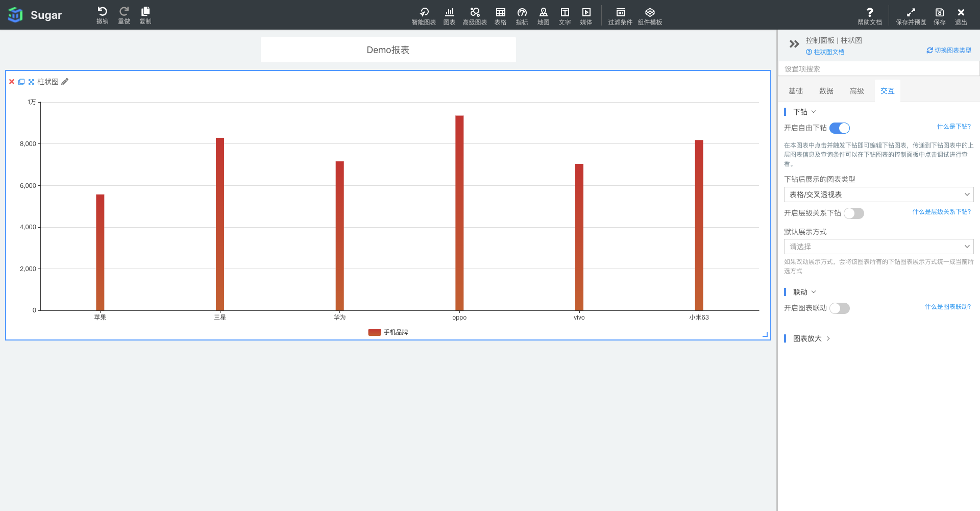The image size is (980, 511).
Task: Delete the bar chart with red X
Action: [12, 82]
